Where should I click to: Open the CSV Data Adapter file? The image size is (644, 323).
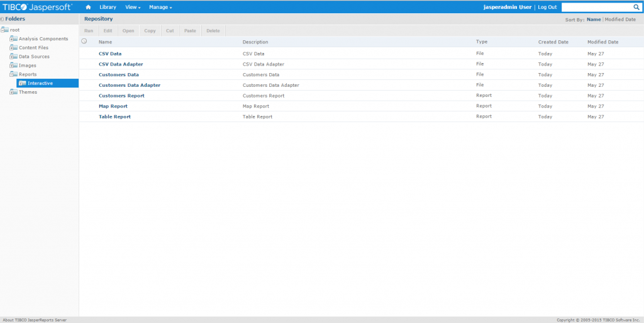pos(121,64)
